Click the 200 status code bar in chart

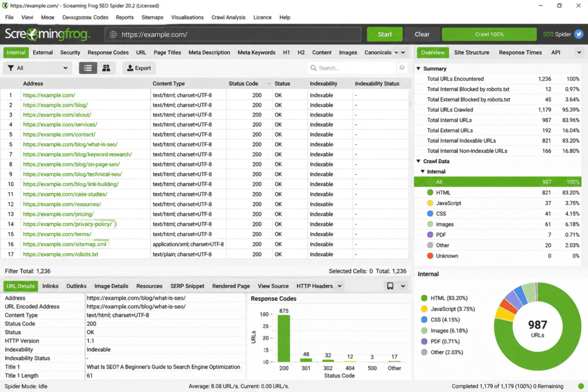[x=284, y=338]
